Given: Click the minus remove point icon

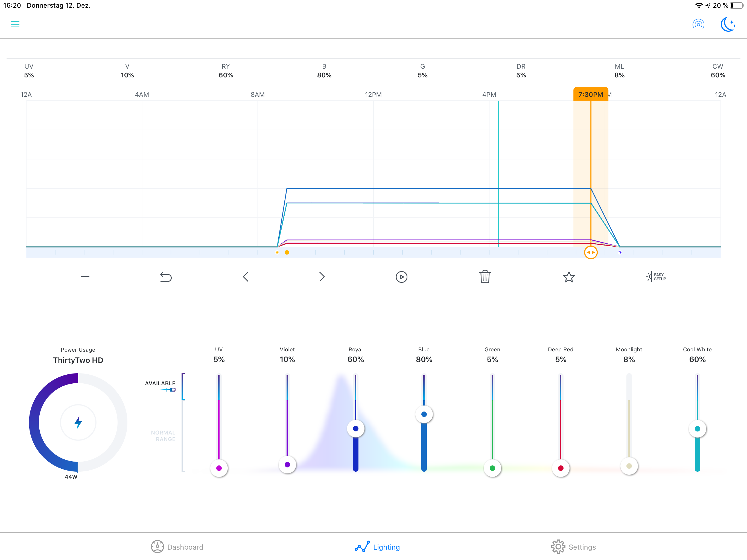Looking at the screenshot, I should tap(85, 277).
